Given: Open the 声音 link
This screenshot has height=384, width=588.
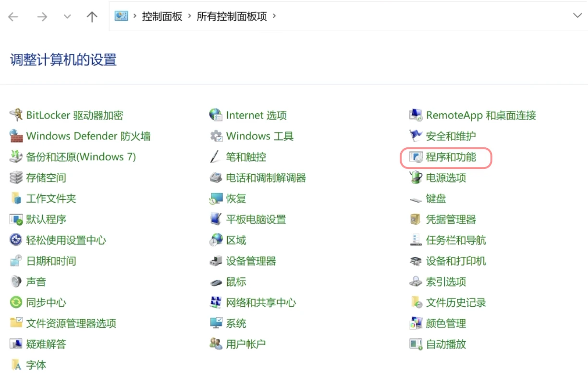Looking at the screenshot, I should 36,282.
